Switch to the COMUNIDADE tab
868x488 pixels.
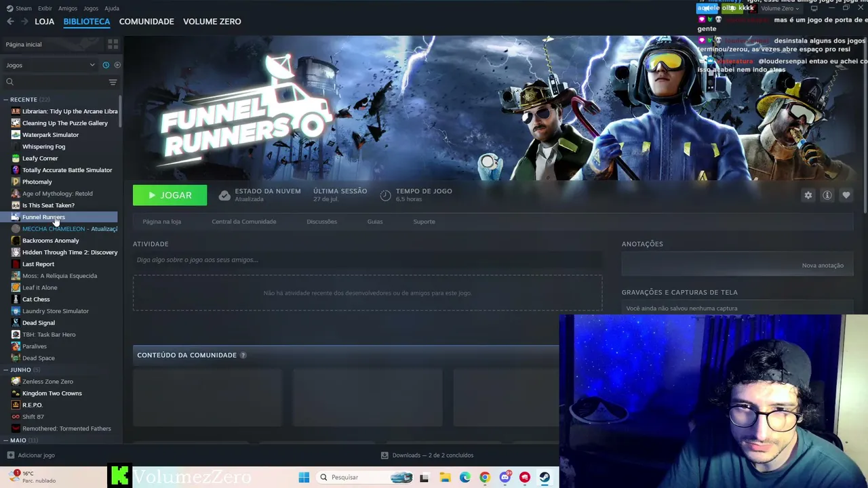tap(146, 22)
